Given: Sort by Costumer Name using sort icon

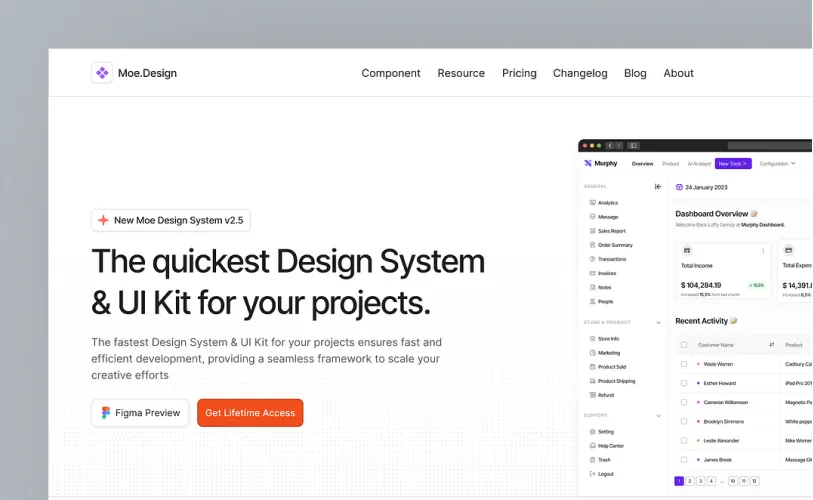Looking at the screenshot, I should [771, 345].
